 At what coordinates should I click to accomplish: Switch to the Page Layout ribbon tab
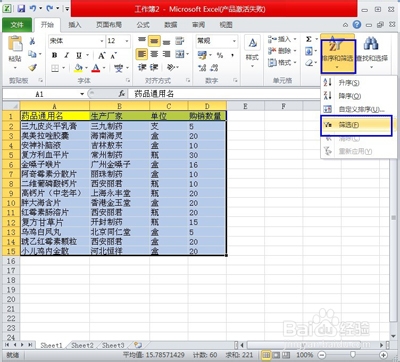click(x=109, y=25)
